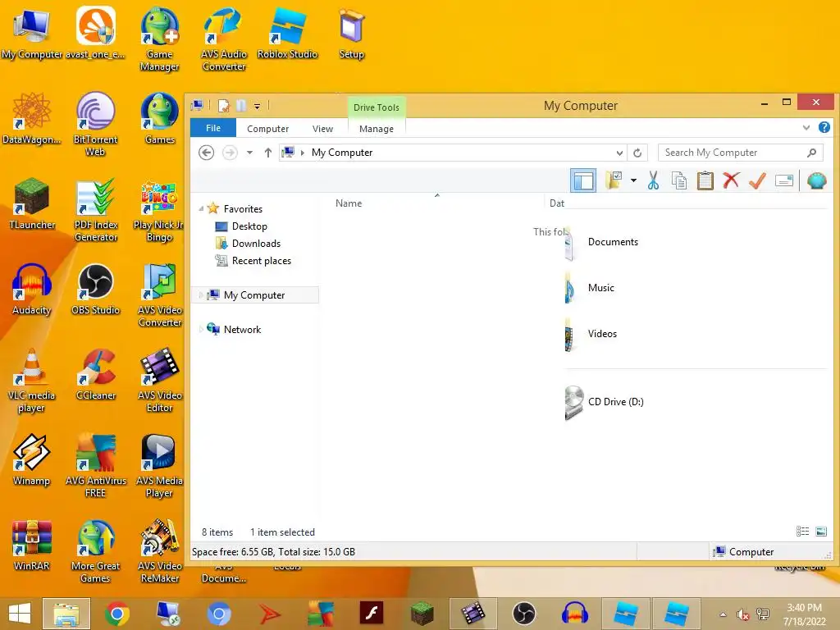The height and width of the screenshot is (630, 840).
Task: Expand the ribbon with the chevron
Action: click(806, 127)
